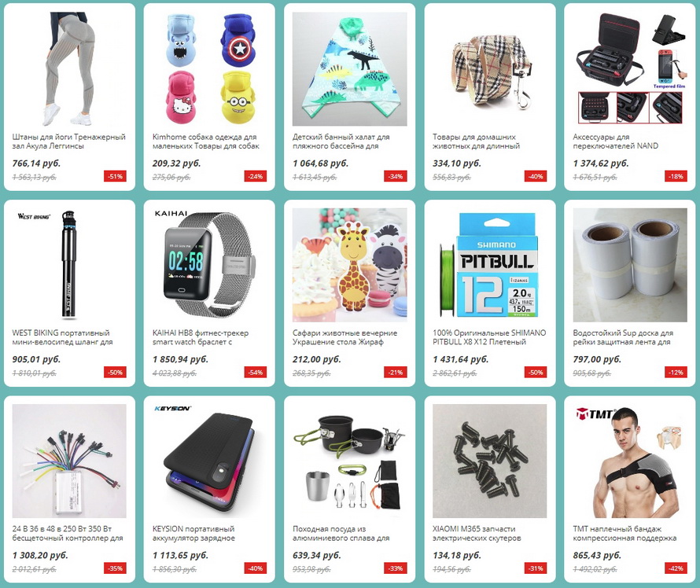The width and height of the screenshot is (700, 588).
Task: Open the brushless controller product title link
Action: coord(68,533)
